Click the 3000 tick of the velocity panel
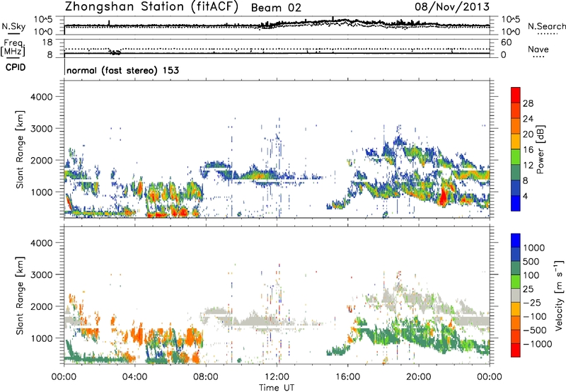The width and height of the screenshot is (566, 392). pyautogui.click(x=42, y=275)
